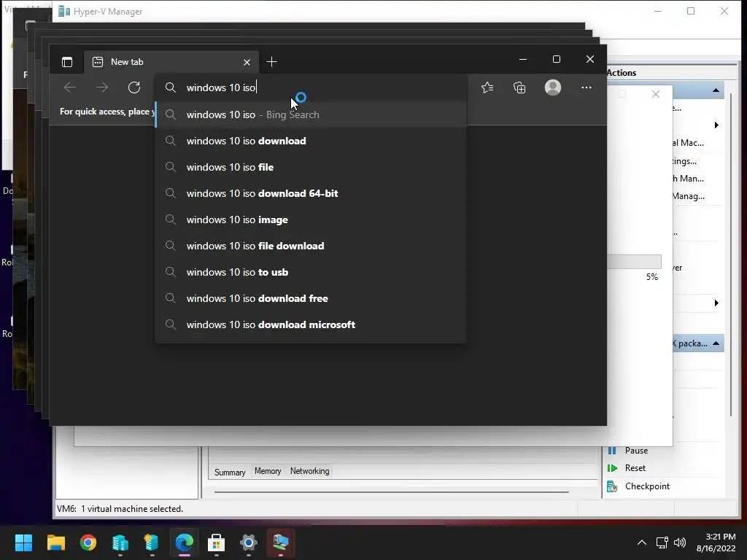Choose 'windows 10 iso download free' suggestion

[311, 298]
